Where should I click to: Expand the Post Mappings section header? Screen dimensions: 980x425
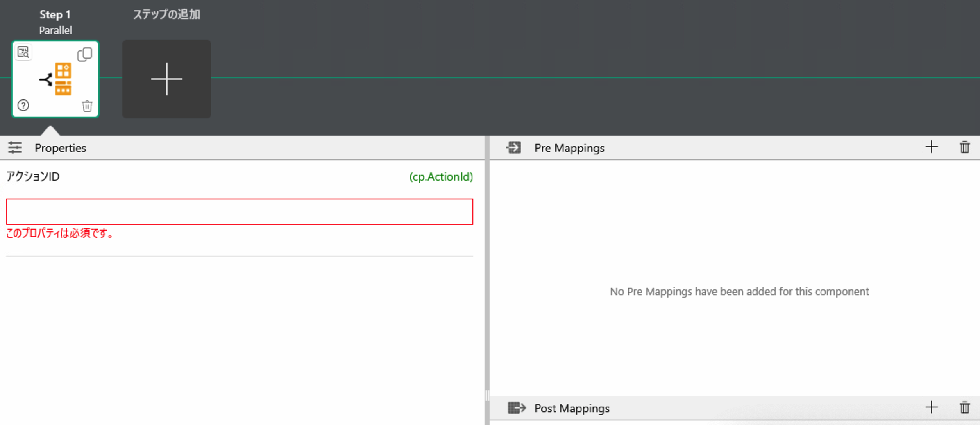coord(572,408)
